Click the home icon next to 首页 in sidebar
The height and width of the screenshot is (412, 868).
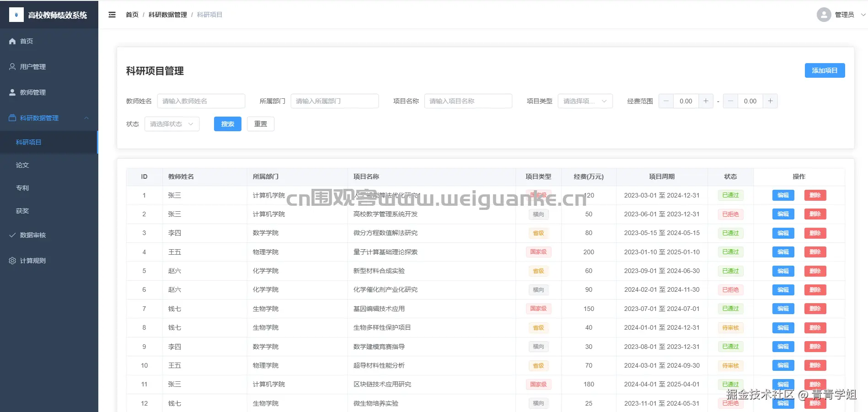[x=12, y=41]
